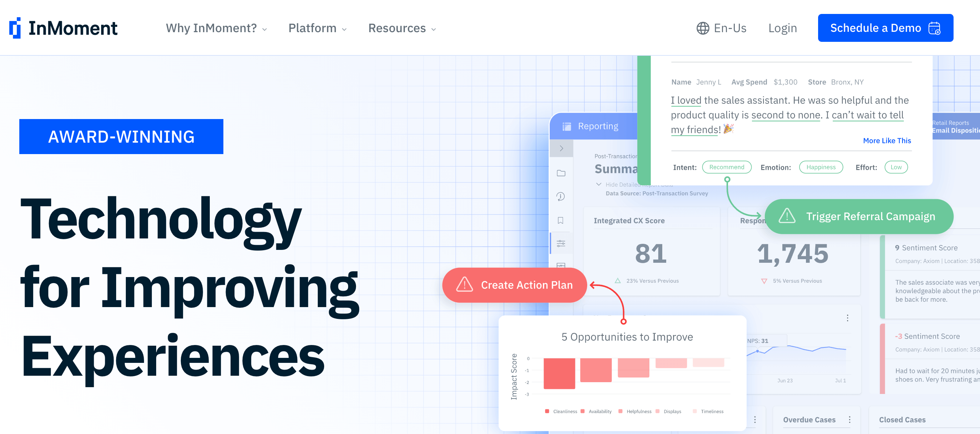Select the filter sliders icon in the sidebar
This screenshot has width=980, height=434.
561,243
